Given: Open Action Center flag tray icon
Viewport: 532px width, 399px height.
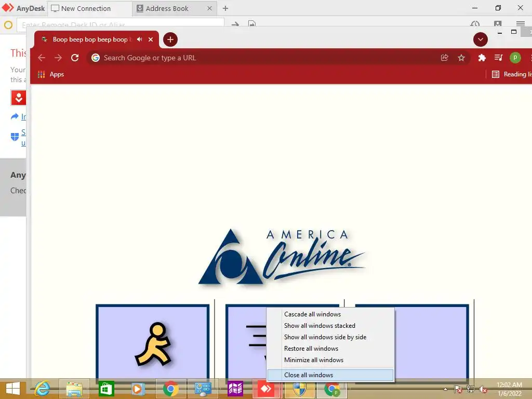Looking at the screenshot, I should (458, 389).
